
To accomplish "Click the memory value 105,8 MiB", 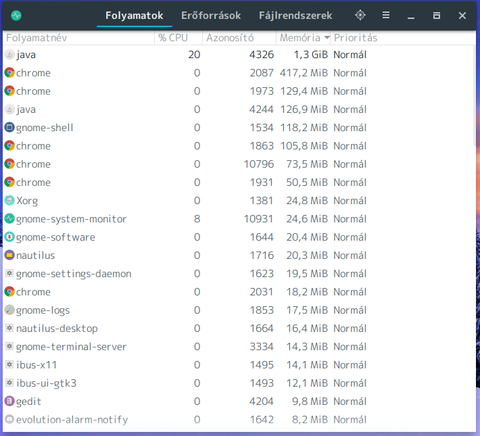I will coord(304,146).
